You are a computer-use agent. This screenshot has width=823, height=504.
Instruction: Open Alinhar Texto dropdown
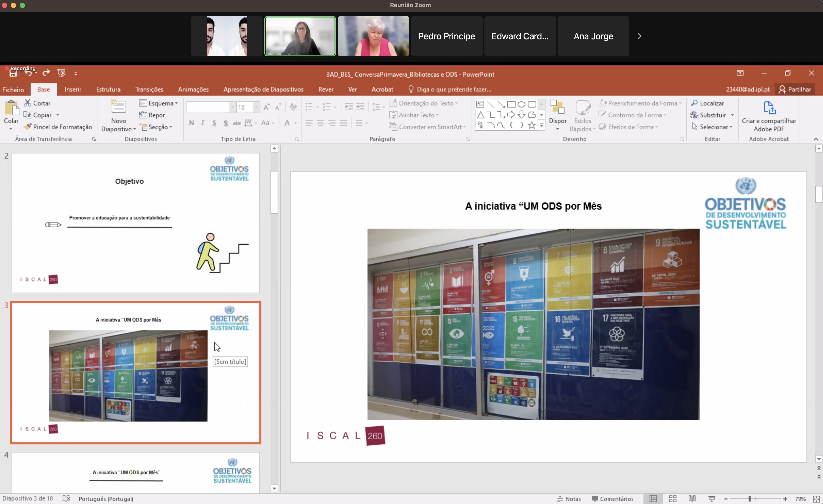coord(414,115)
